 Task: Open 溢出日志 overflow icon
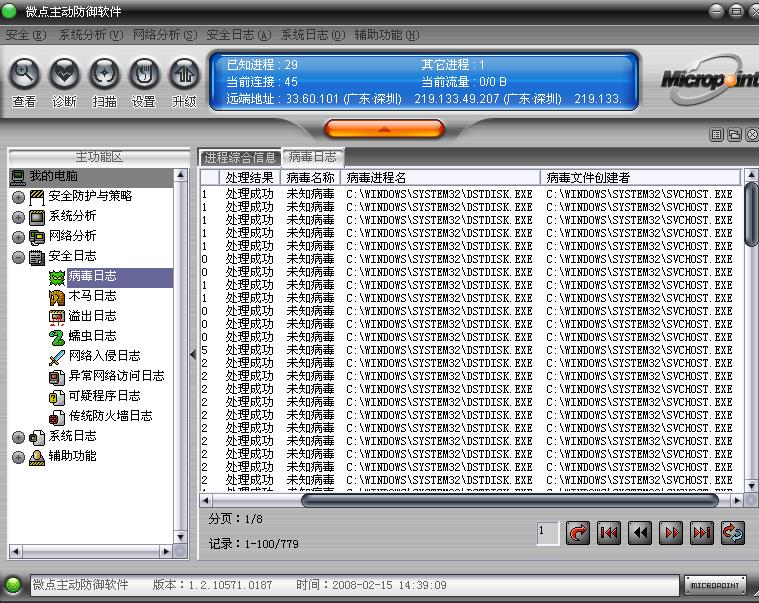point(57,317)
